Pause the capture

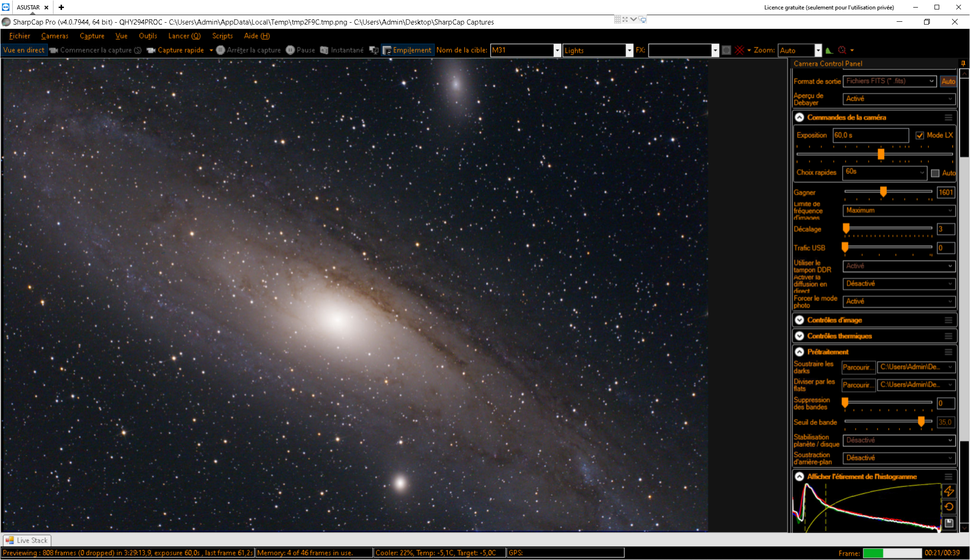click(301, 50)
